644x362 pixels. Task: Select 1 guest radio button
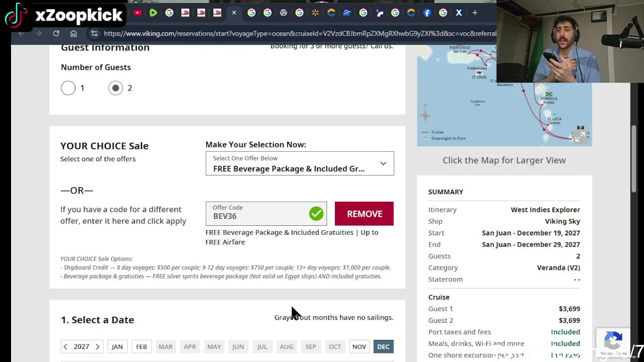point(68,88)
